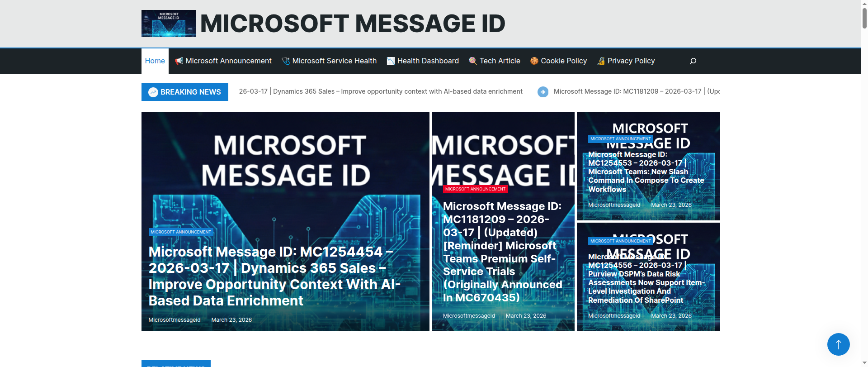Click blue Microsoft Announcement tag on MC1254454 card
Viewport: 868px width, 367px height.
181,232
